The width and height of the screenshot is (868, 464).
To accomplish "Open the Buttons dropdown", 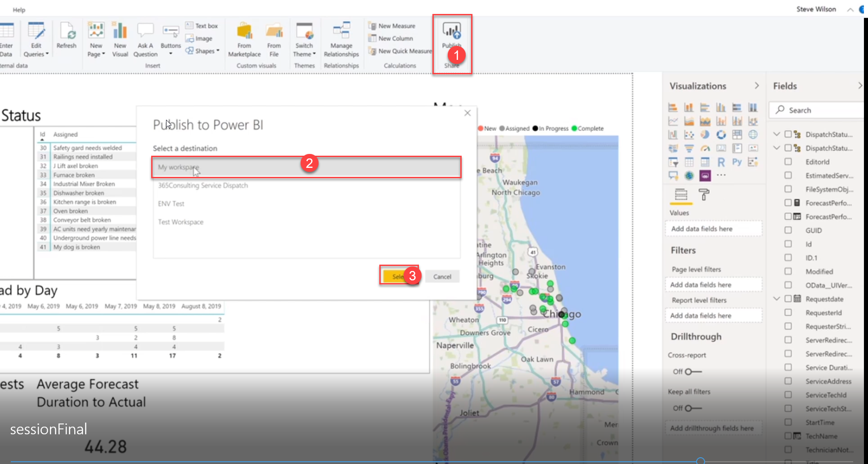I will click(x=171, y=49).
